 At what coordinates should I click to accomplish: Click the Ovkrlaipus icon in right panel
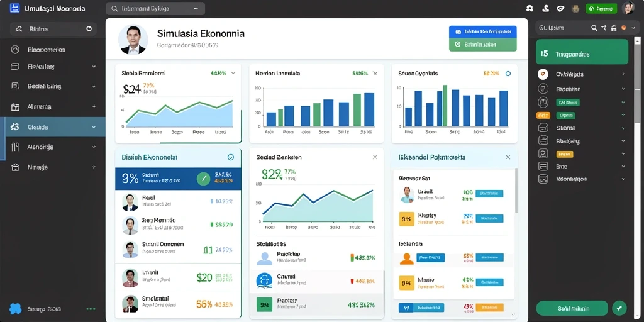543,74
